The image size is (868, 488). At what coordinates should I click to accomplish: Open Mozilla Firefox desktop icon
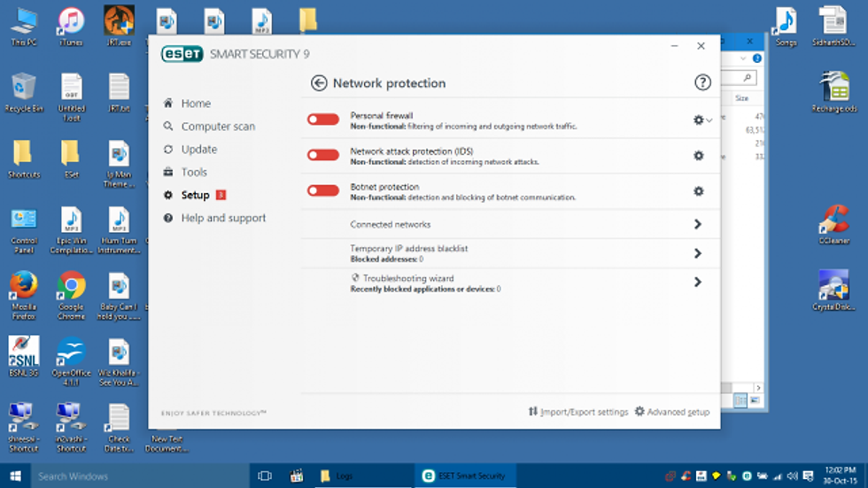tap(24, 296)
